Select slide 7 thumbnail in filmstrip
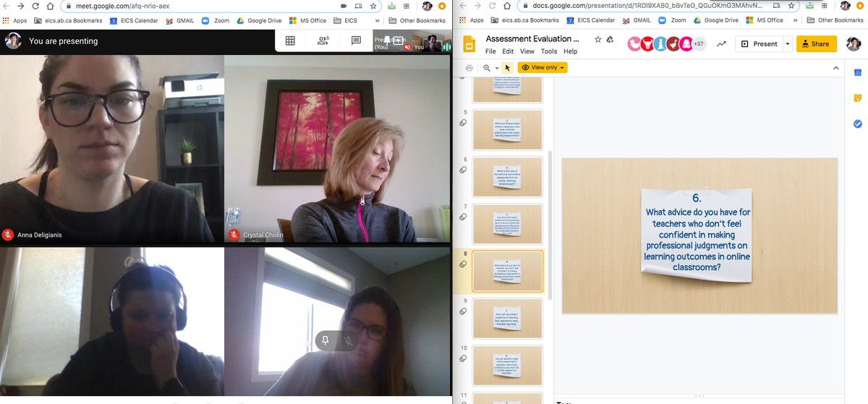Screen dimensions: 868x404 tap(507, 224)
